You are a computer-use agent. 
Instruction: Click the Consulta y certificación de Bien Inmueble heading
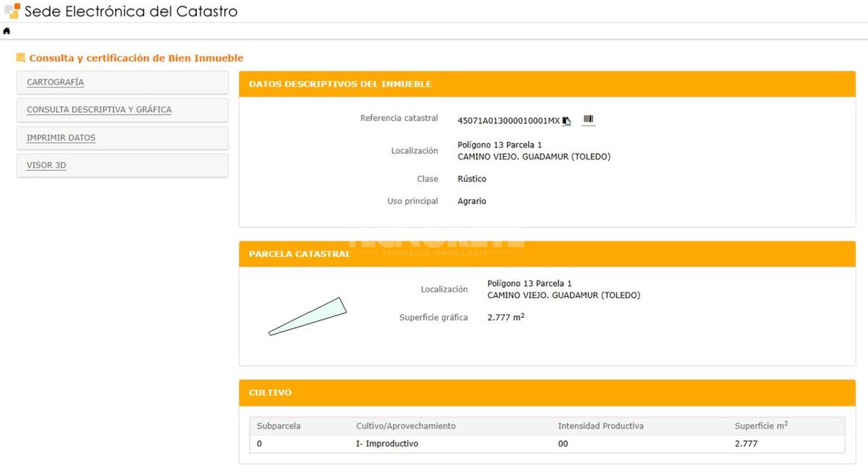click(136, 58)
